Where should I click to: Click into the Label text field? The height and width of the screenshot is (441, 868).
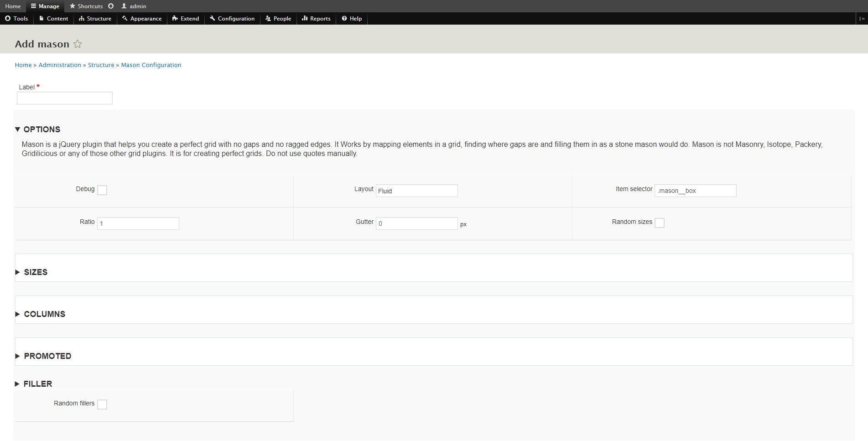click(x=65, y=98)
